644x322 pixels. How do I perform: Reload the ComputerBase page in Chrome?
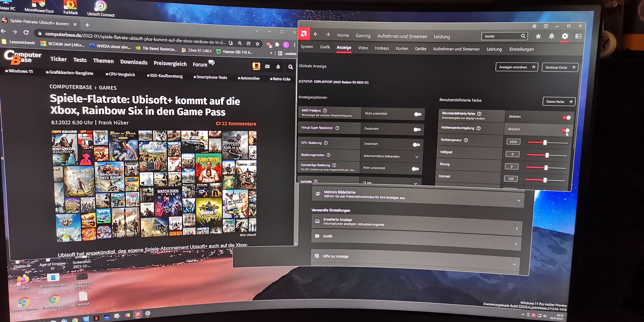tap(26, 32)
